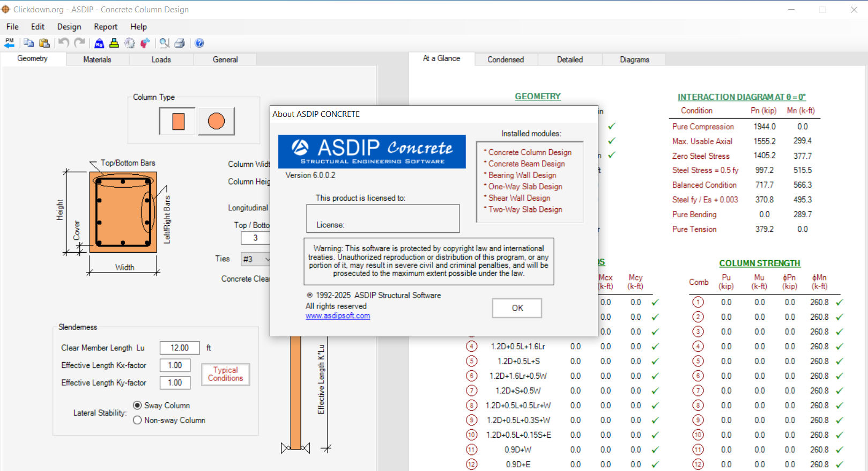This screenshot has width=868, height=471.
Task: Click the 'Pure Tension' row label
Action: coord(694,229)
